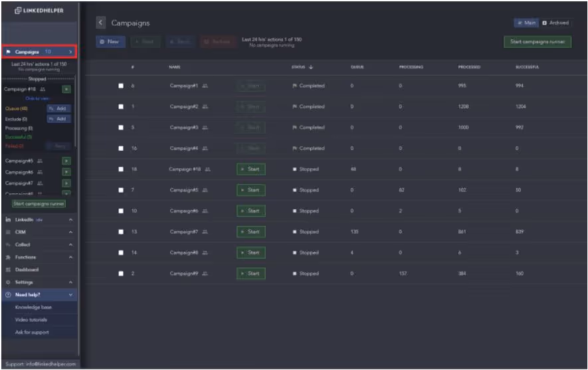Click 'Queue (48)' text in sidebar
The width and height of the screenshot is (588, 370).
pyautogui.click(x=16, y=108)
